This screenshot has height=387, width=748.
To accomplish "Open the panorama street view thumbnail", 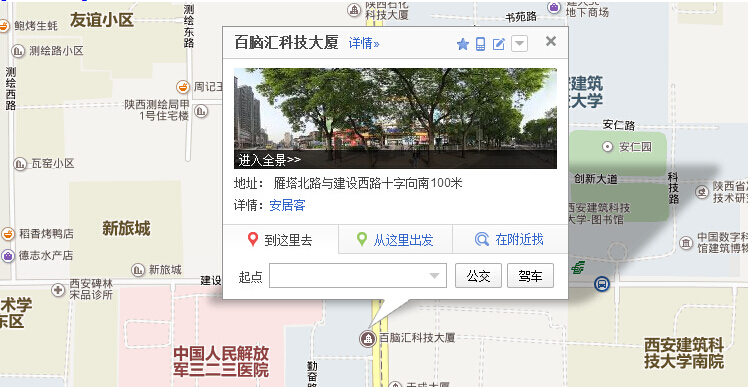I will click(395, 118).
